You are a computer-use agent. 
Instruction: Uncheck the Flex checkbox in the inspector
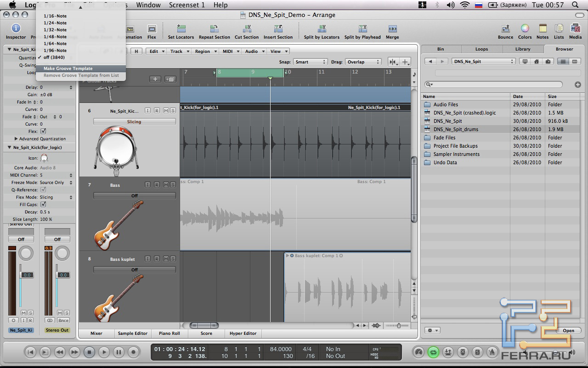(44, 131)
